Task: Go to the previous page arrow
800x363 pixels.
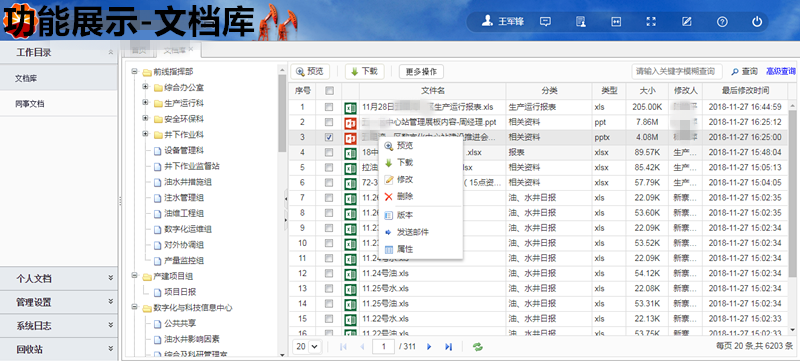Action: coord(362,347)
